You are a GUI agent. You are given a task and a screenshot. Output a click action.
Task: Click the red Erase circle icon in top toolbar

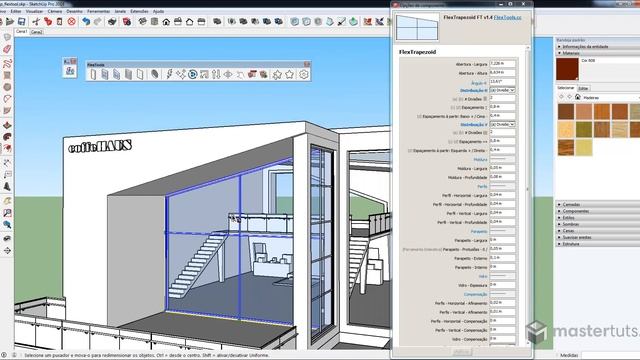[72, 22]
